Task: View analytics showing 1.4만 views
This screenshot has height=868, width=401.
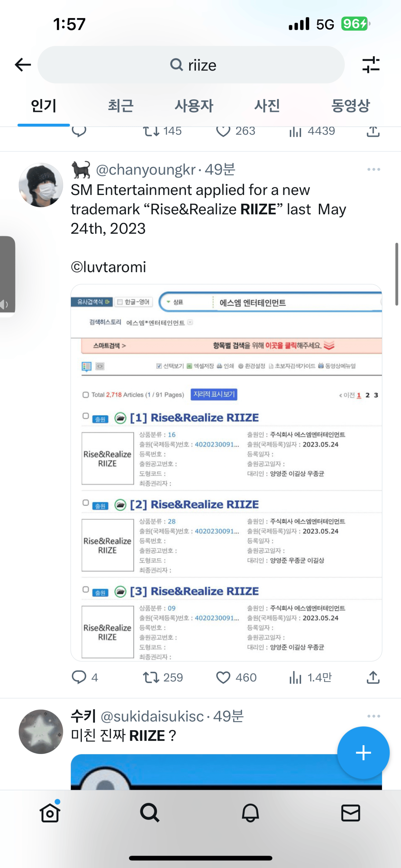Action: 310,677
